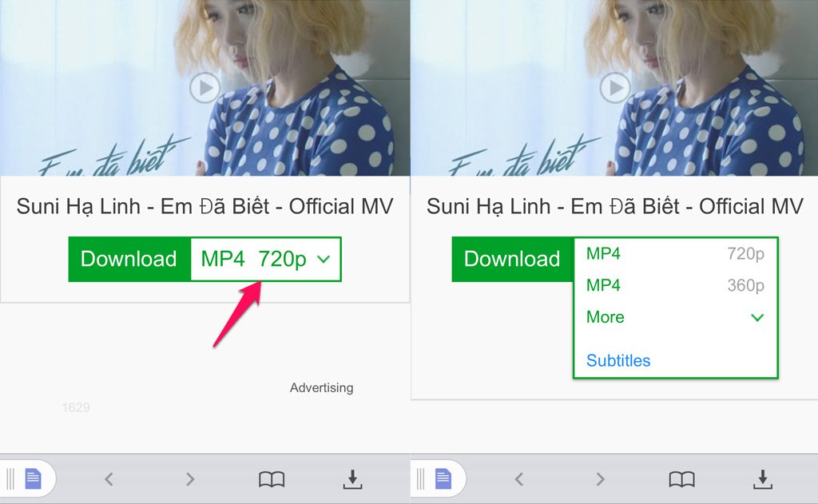Go back in left screenshot browser toolbar
Viewport: 818px width, 504px height.
[109, 479]
